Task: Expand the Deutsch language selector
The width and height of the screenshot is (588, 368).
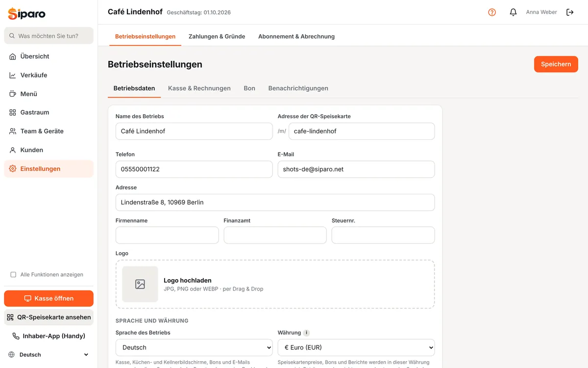Action: (49, 355)
